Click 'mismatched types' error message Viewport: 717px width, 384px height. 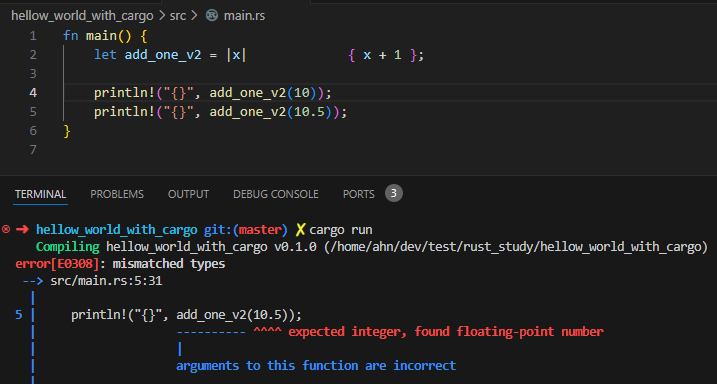pos(169,264)
